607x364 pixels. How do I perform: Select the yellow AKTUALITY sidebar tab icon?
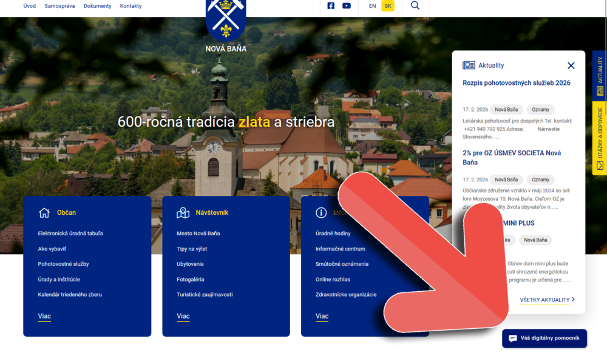click(x=600, y=90)
